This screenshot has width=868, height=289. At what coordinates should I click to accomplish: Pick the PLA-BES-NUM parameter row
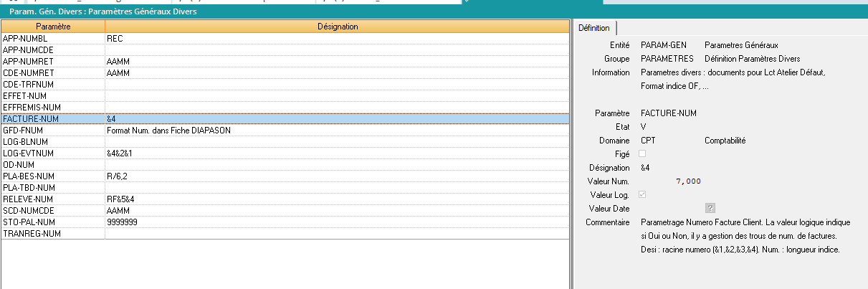pyautogui.click(x=53, y=176)
